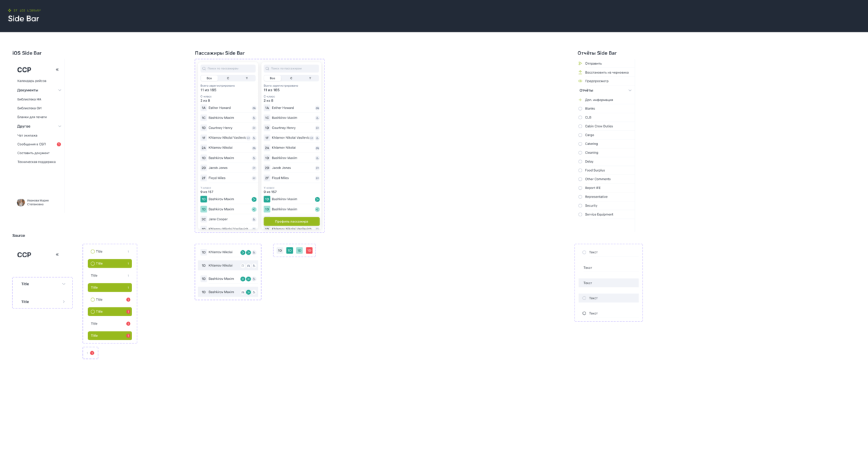Click the Профиль пассажира green button
The width and height of the screenshot is (868, 462).
pyautogui.click(x=291, y=222)
